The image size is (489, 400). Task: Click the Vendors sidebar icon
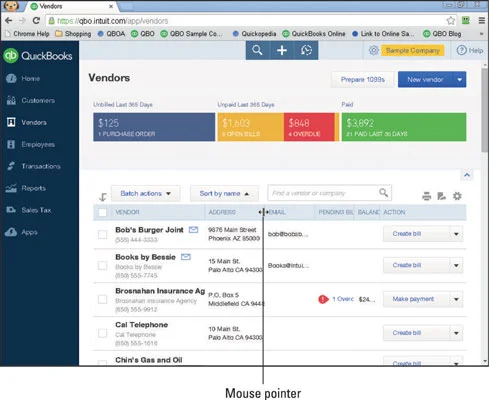pyautogui.click(x=11, y=122)
